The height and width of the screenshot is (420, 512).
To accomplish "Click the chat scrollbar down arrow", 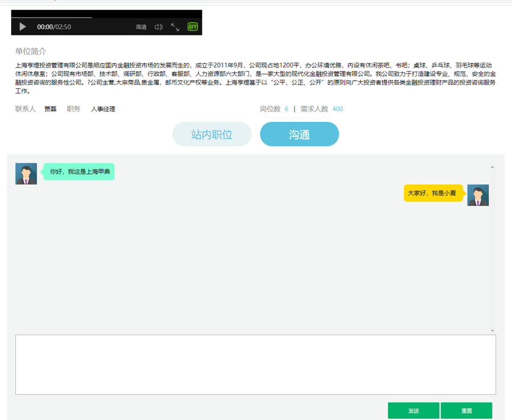I will (x=492, y=330).
